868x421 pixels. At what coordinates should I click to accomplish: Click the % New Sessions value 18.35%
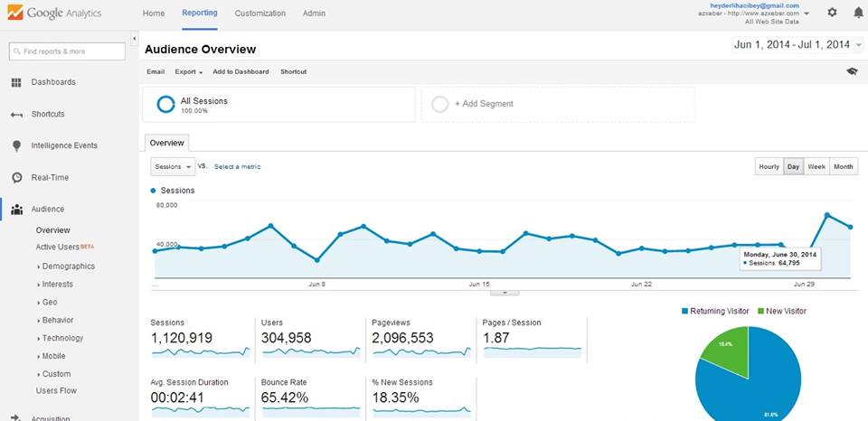coord(396,398)
